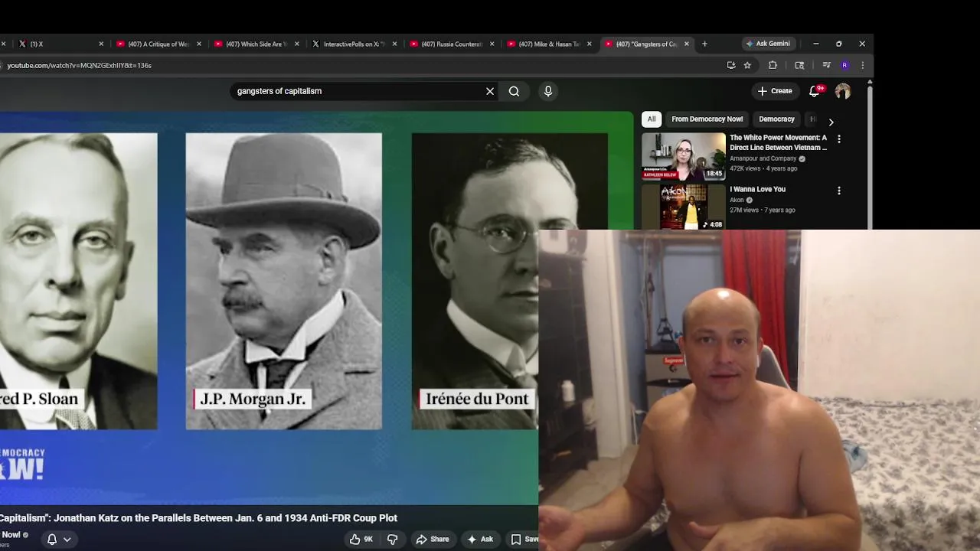Close the A Critique of We... tab
This screenshot has width=980, height=551.
tap(199, 44)
